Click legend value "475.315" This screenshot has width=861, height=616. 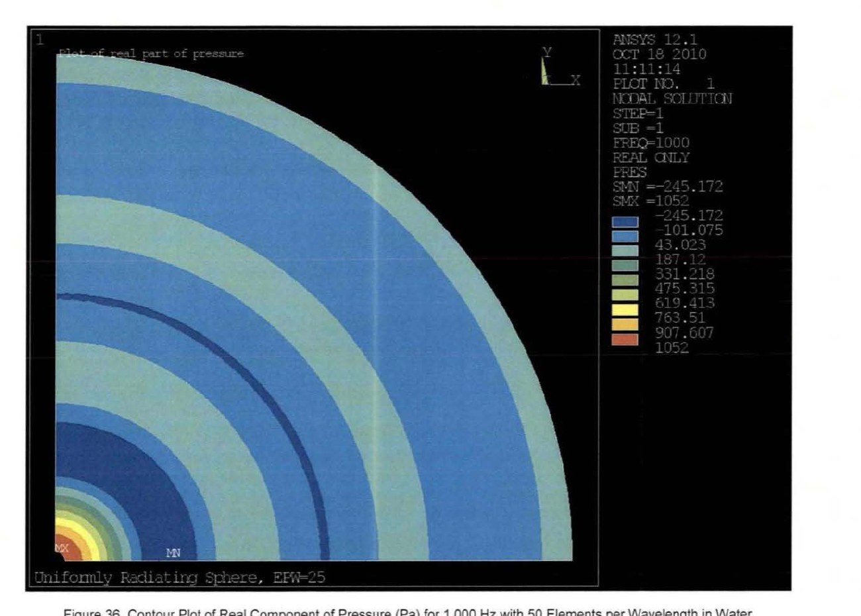coord(685,289)
